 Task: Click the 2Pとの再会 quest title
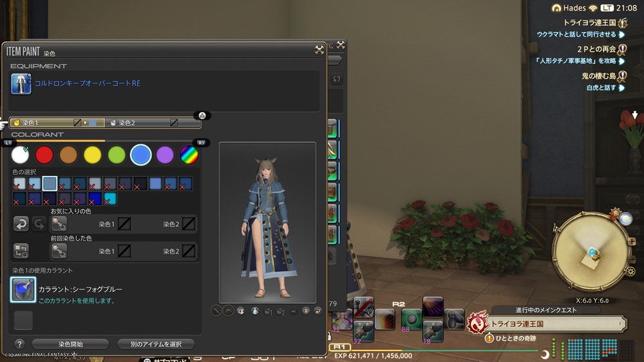point(596,50)
